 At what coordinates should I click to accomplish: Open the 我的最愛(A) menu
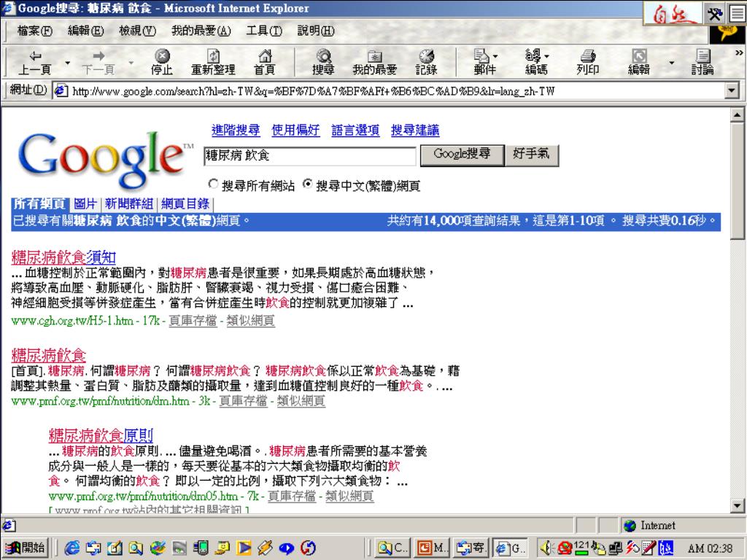(201, 31)
